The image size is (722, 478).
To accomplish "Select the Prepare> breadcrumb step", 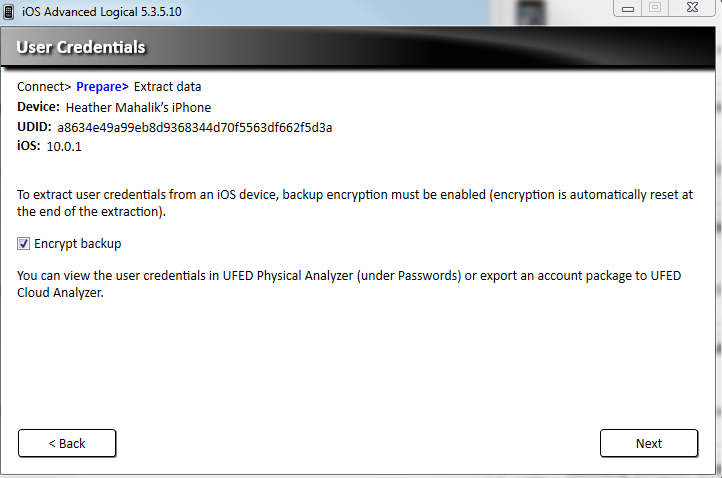I will [102, 87].
